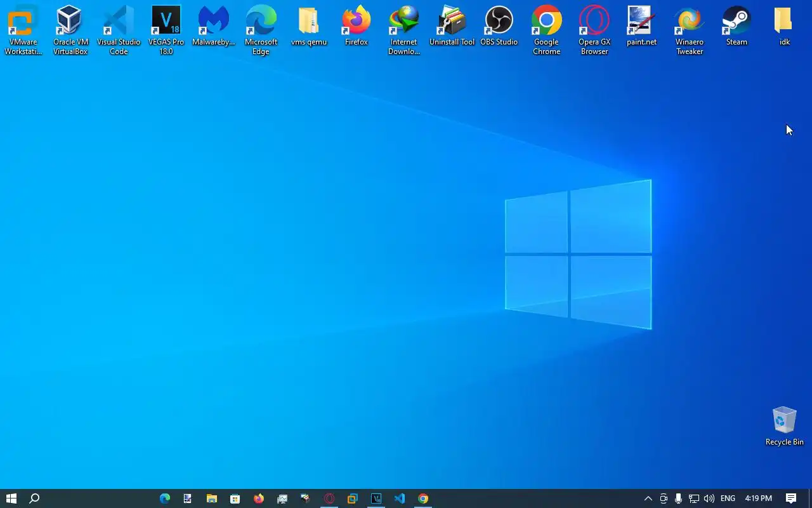Image resolution: width=812 pixels, height=508 pixels.
Task: Select the Oracle VM VirtualBox desktop icon
Action: 70,30
